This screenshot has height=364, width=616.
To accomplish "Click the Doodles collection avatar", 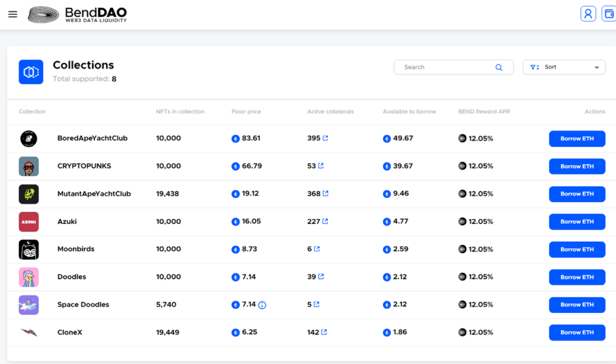I will (x=29, y=277).
